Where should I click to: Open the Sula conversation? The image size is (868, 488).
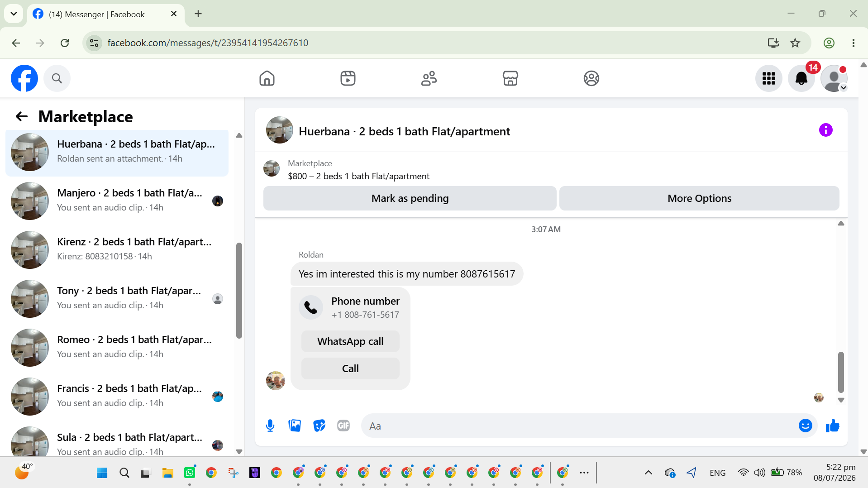[117, 441]
